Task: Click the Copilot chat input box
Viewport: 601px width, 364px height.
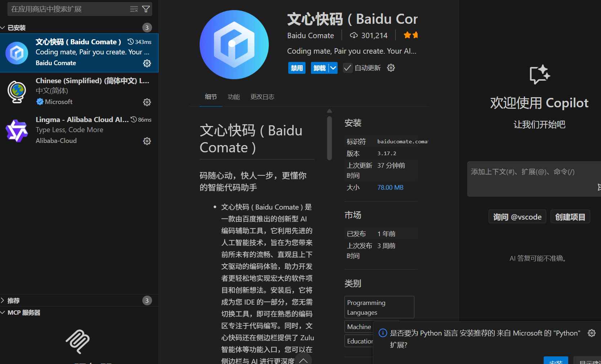Action: tap(533, 179)
